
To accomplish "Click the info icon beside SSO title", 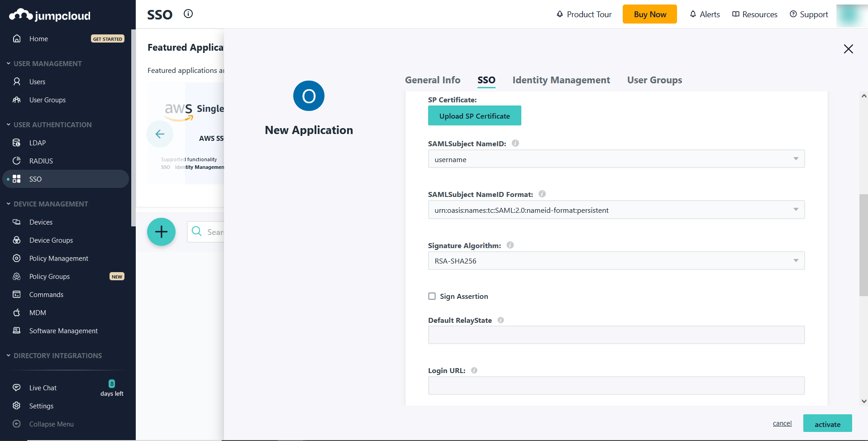I will [x=188, y=14].
